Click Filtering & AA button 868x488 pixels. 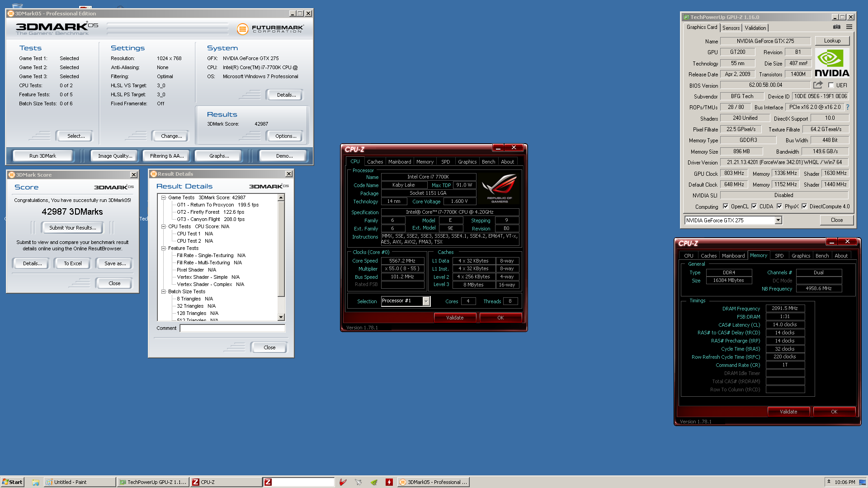click(x=167, y=156)
